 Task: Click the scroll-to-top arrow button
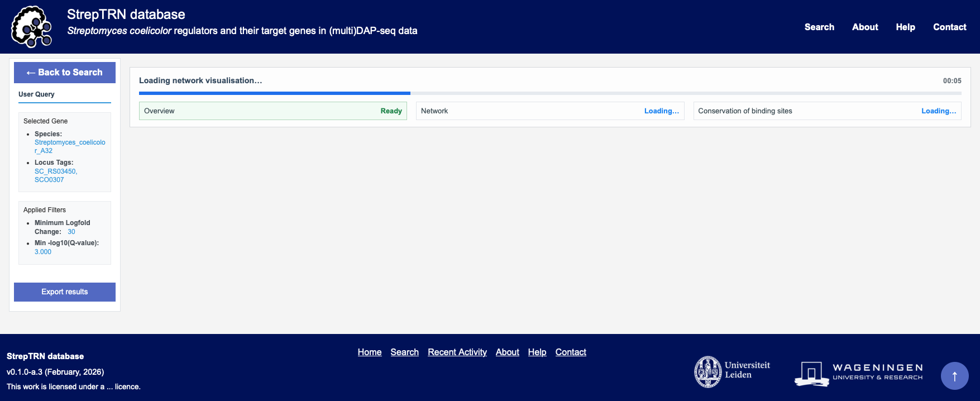(954, 376)
